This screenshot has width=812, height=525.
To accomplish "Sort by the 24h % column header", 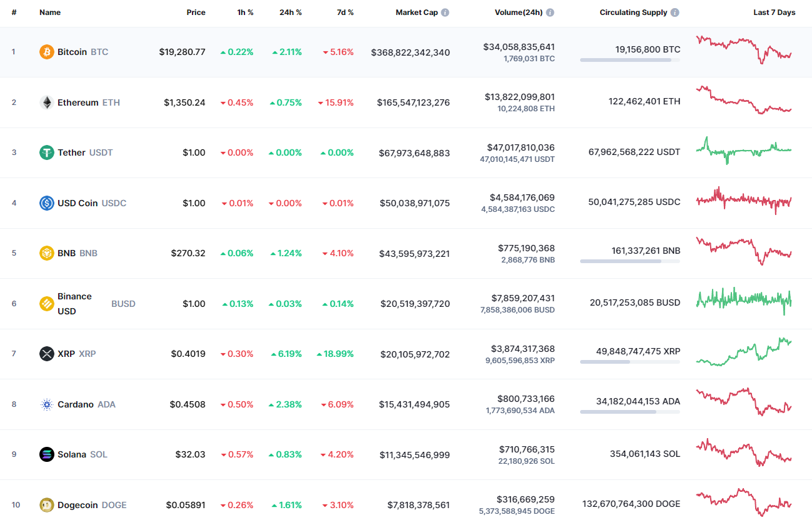I will click(x=290, y=12).
